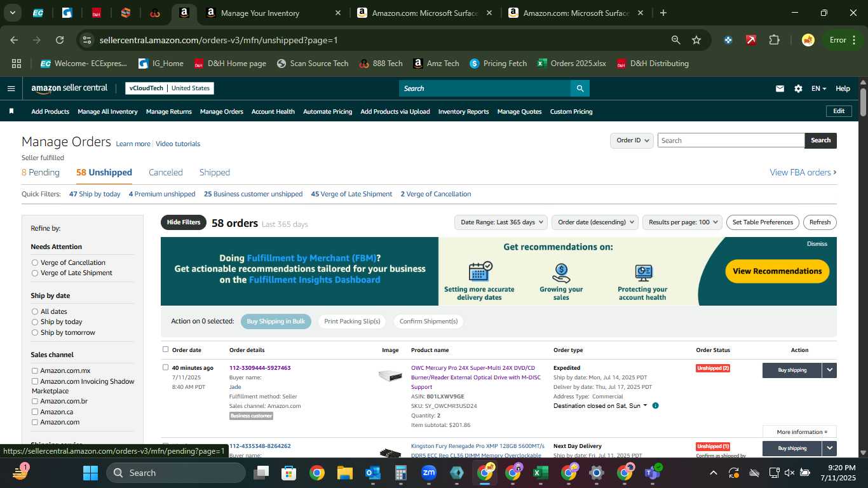Open the Date Range Last 365 days dropdown
Image resolution: width=868 pixels, height=488 pixels.
(501, 222)
